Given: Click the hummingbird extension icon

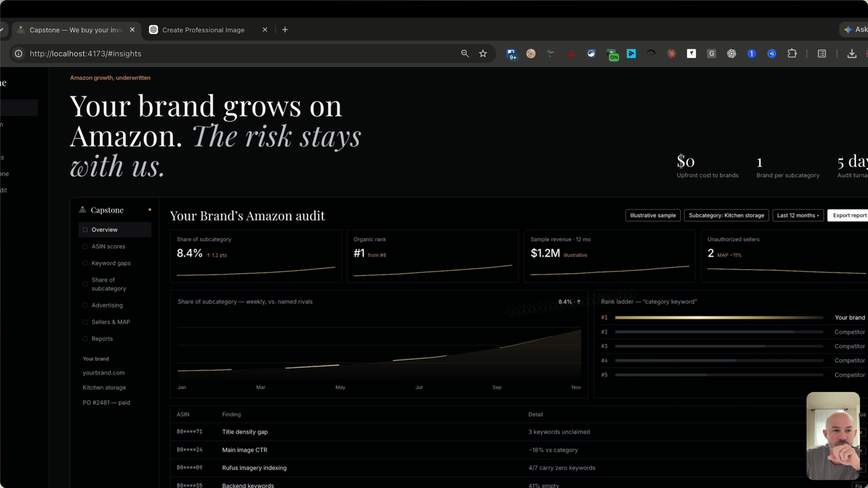Looking at the screenshot, I should 551,54.
